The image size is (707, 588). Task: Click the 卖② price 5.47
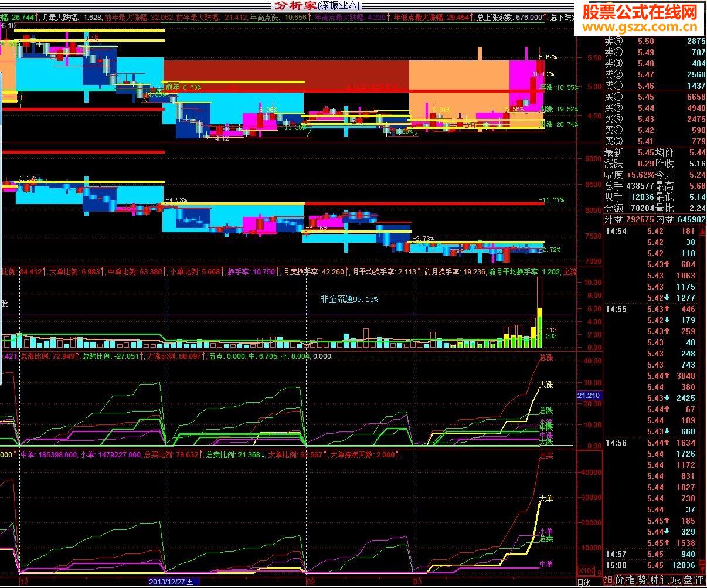(x=646, y=74)
